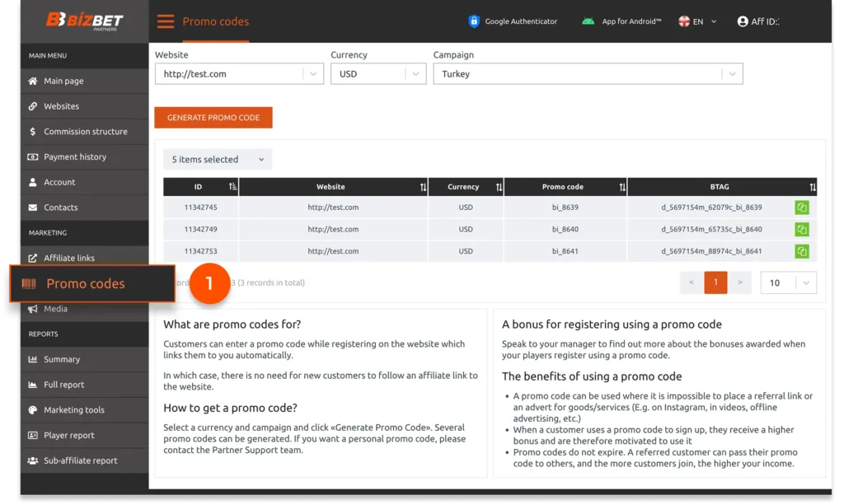Click the Android app icon

pyautogui.click(x=588, y=21)
